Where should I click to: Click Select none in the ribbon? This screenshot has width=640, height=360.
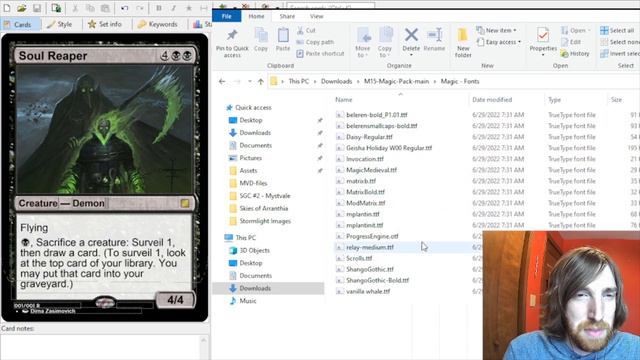[620, 42]
